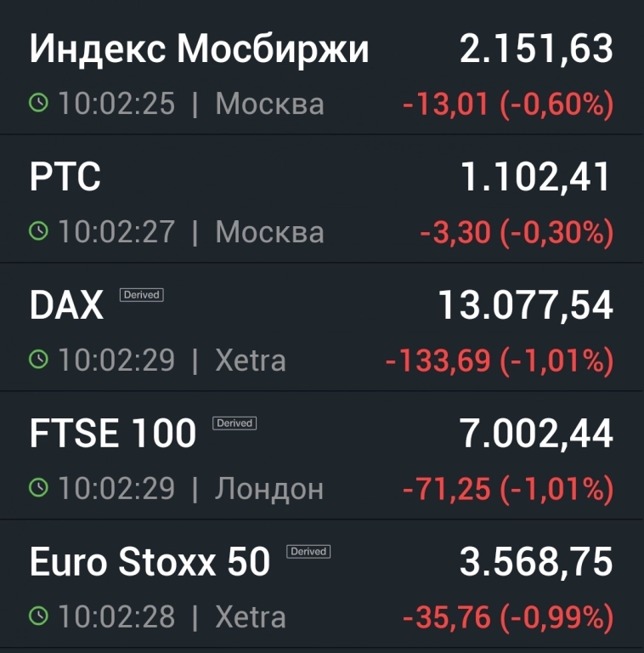Image resolution: width=644 pixels, height=653 pixels.
Task: Click the Индекс Мосбиржи price 2.151,63
Action: coord(536,49)
